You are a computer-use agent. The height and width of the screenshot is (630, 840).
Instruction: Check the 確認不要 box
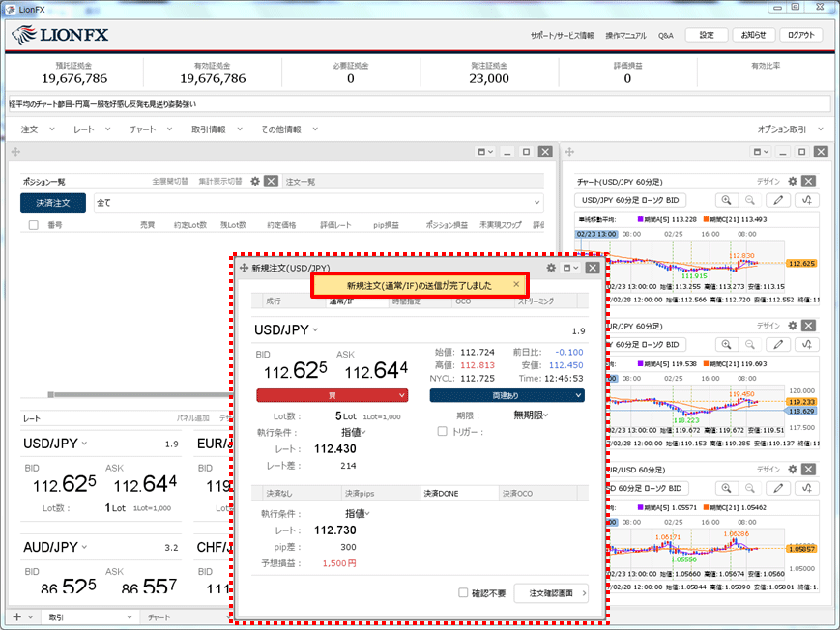pyautogui.click(x=463, y=592)
